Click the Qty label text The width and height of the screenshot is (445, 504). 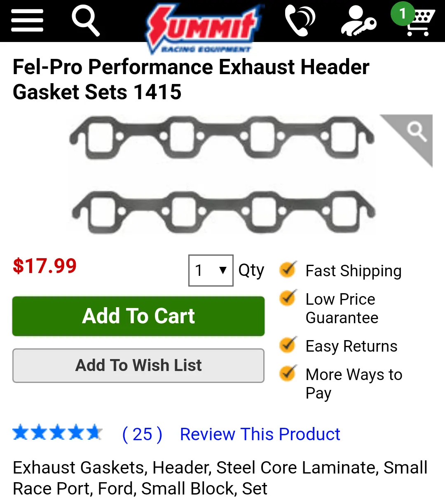[x=251, y=271]
